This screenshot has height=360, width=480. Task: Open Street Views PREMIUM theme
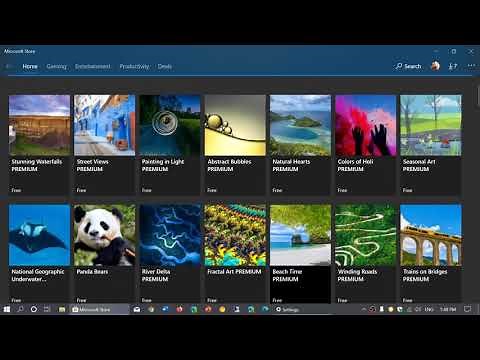click(x=105, y=144)
